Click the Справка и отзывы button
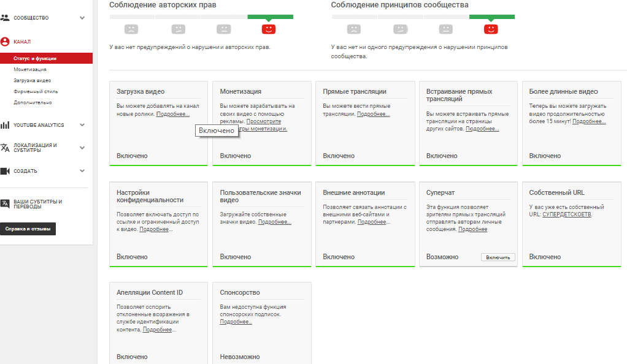 tap(28, 229)
